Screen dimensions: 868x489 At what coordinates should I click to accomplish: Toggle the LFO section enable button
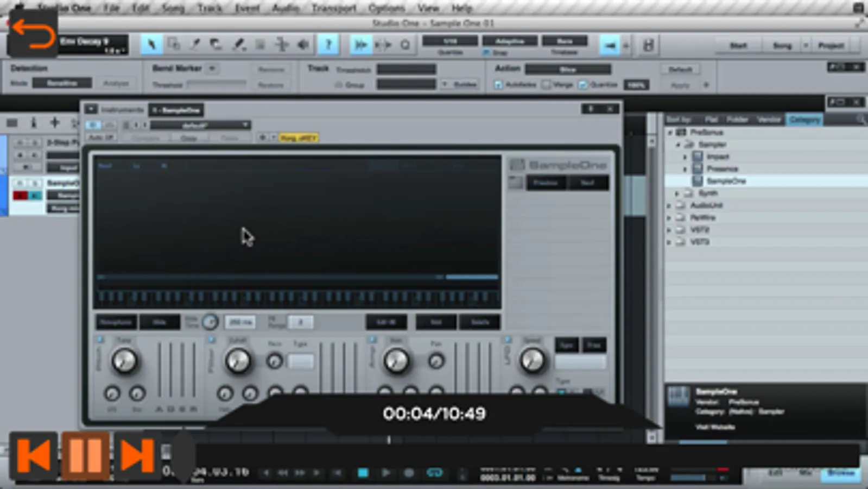click(x=508, y=340)
